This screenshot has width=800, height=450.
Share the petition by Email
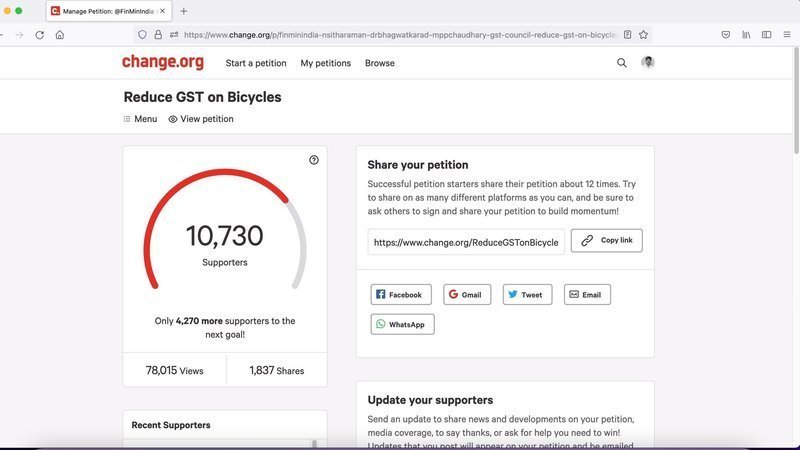click(587, 295)
